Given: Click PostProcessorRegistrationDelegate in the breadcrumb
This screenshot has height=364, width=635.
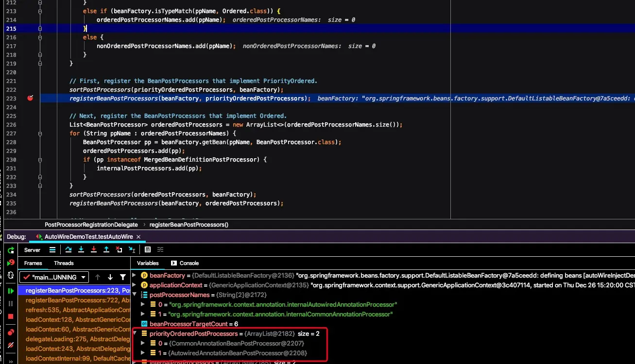Looking at the screenshot, I should click(91, 225).
